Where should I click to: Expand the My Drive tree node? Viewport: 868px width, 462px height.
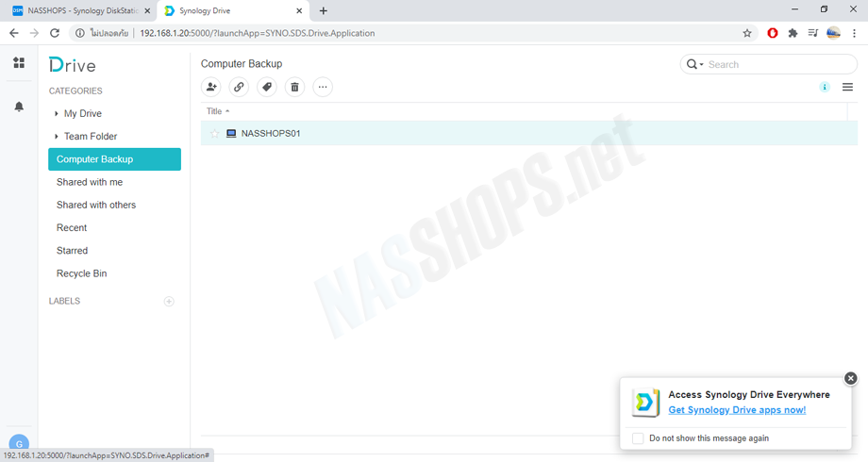[x=56, y=113]
